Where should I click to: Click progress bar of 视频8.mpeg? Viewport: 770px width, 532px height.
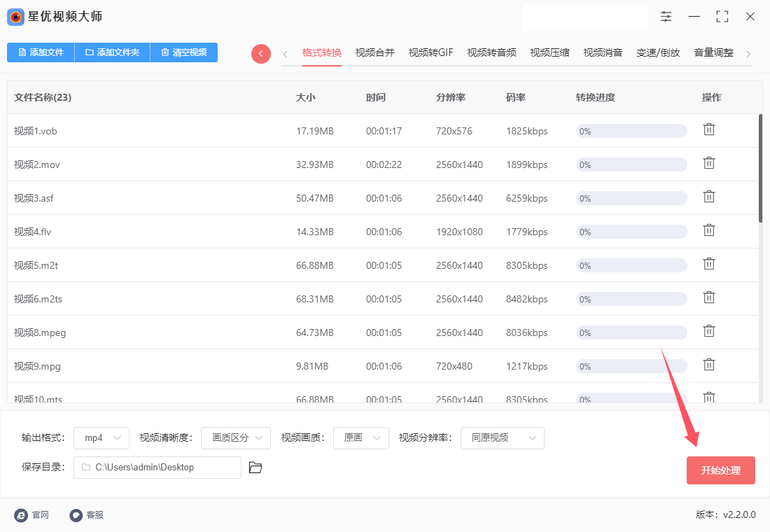coord(631,333)
